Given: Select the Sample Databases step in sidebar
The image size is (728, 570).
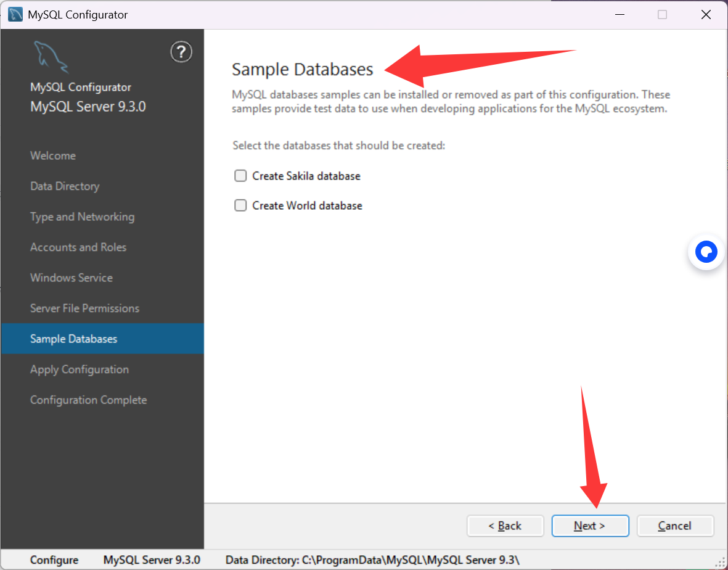Looking at the screenshot, I should pyautogui.click(x=102, y=339).
